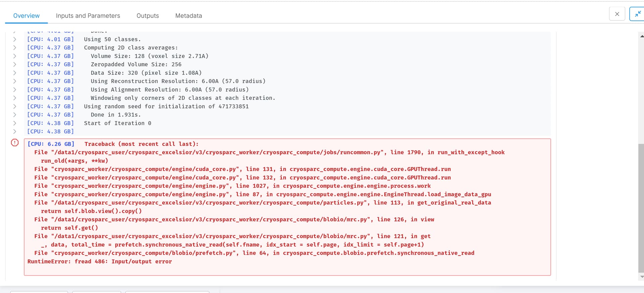Open the Outputs tab
The image size is (644, 293).
click(148, 16)
